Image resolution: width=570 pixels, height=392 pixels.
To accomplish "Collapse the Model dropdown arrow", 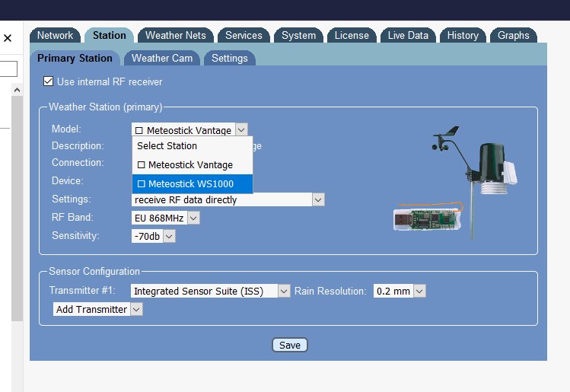I will pos(241,130).
